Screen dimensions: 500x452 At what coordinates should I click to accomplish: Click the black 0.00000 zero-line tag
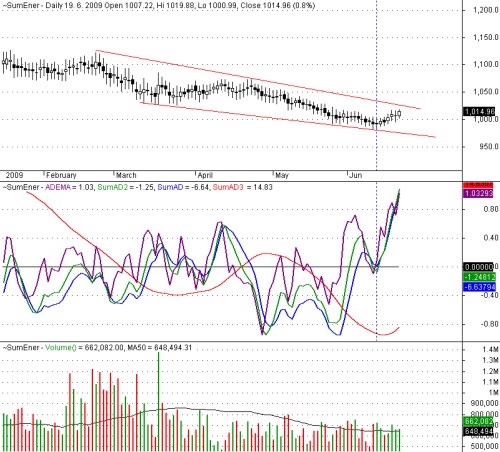[478, 267]
